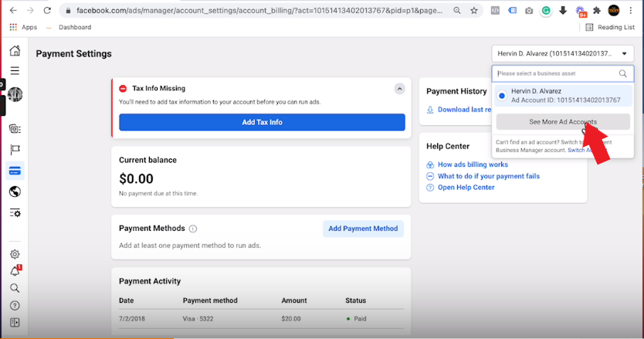Click the Date column header
644x339 pixels.
point(126,300)
